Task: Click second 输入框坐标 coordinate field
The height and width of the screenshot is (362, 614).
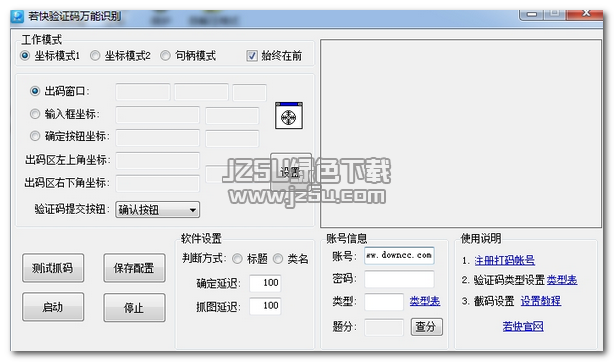Action: pos(232,115)
